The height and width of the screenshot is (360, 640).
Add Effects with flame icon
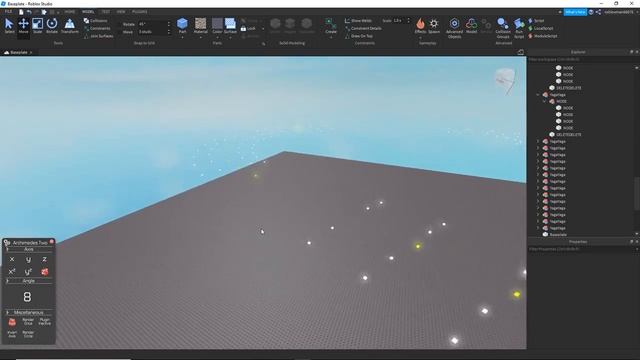click(420, 25)
